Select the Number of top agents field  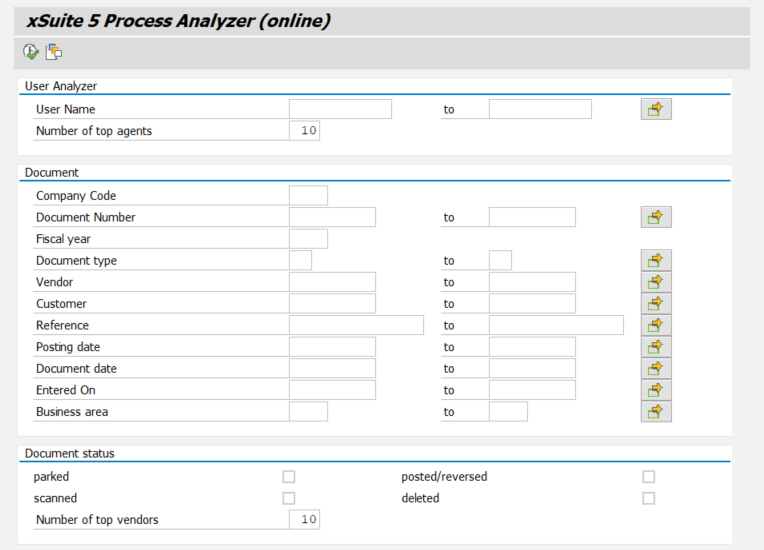tap(305, 131)
